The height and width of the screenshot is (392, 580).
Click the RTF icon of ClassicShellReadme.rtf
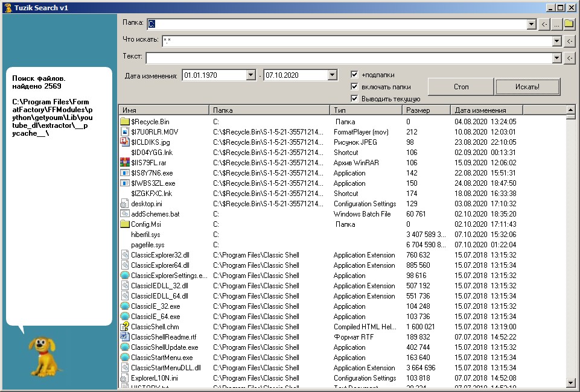point(125,337)
